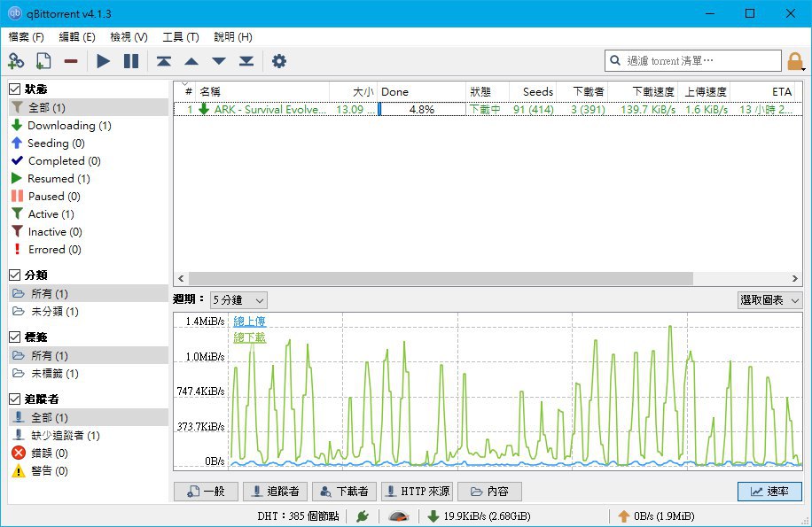Move torrent to bottom of queue
This screenshot has width=812, height=527.
(246, 61)
